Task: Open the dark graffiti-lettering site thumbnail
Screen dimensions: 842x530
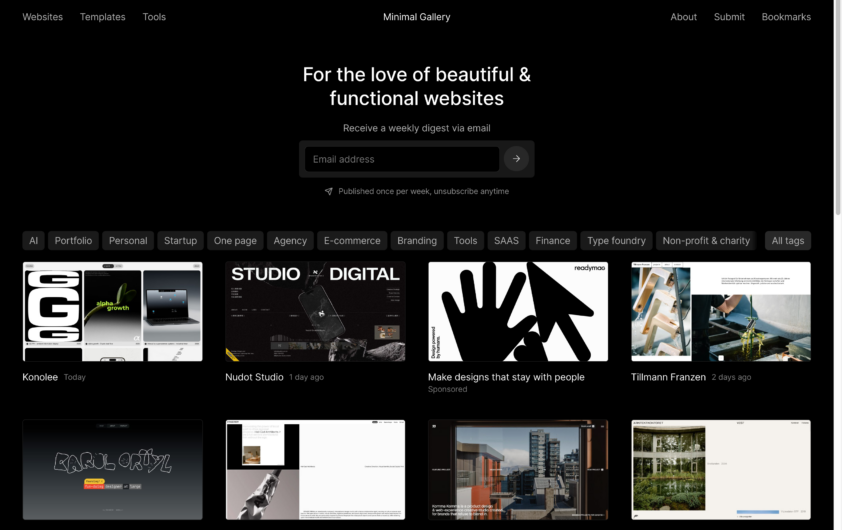Action: [x=113, y=470]
